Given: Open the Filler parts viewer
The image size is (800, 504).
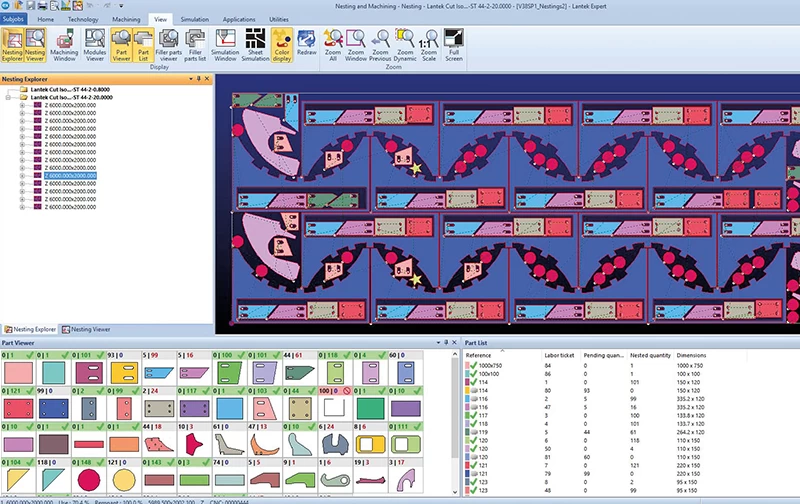Looking at the screenshot, I should point(168,45).
